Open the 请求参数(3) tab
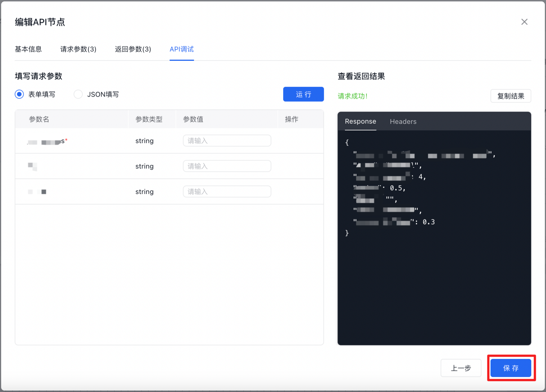Viewport: 546px width, 392px height. click(x=78, y=49)
